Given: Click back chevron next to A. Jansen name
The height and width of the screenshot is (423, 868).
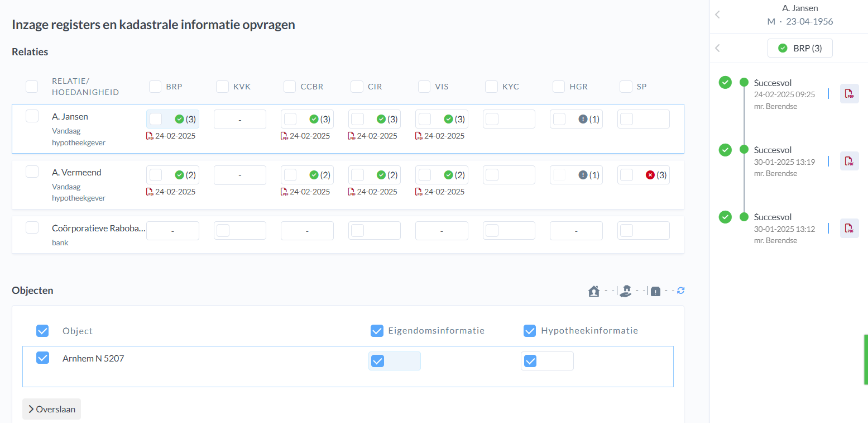Looking at the screenshot, I should click(x=718, y=15).
